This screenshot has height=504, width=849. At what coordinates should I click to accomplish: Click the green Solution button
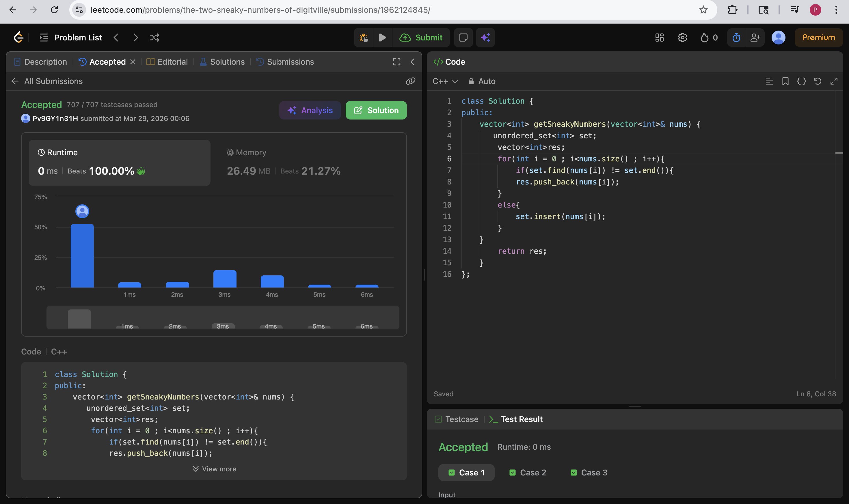coord(376,110)
